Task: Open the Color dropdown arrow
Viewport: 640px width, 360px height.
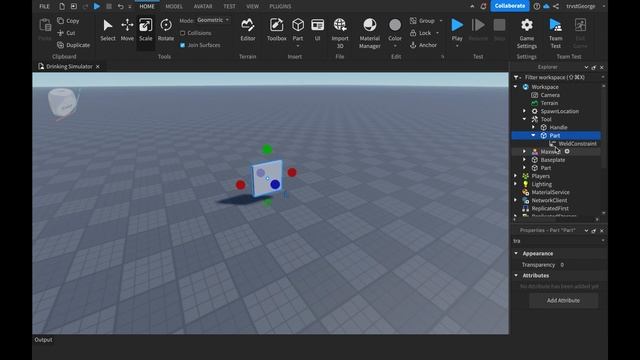Action: [395, 46]
